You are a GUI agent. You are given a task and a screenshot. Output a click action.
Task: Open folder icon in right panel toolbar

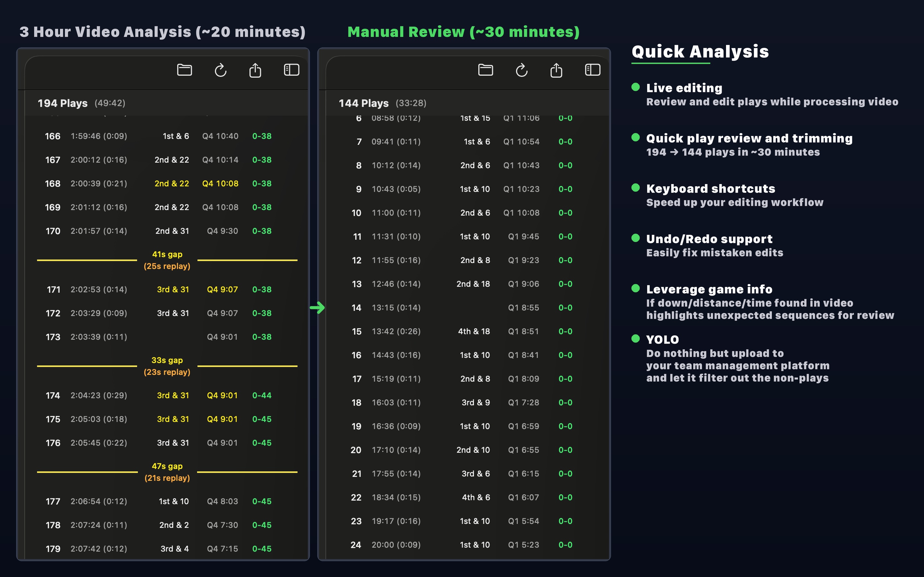[485, 70]
